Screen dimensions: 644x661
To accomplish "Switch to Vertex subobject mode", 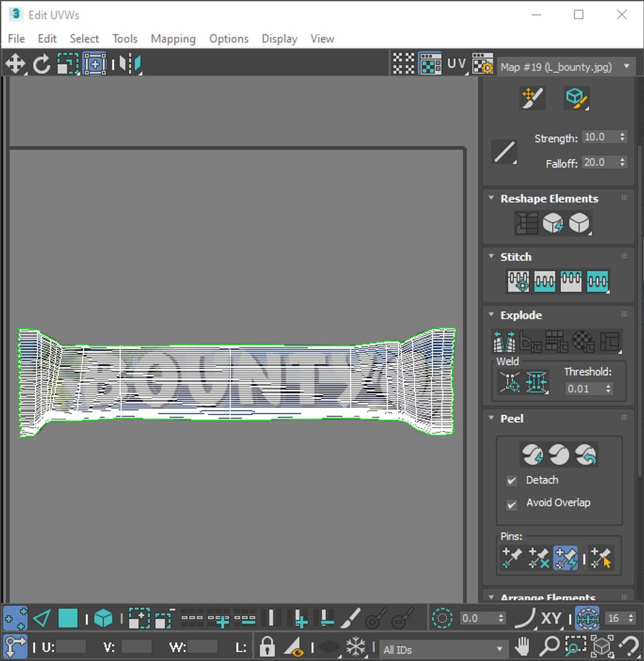I will [15, 618].
